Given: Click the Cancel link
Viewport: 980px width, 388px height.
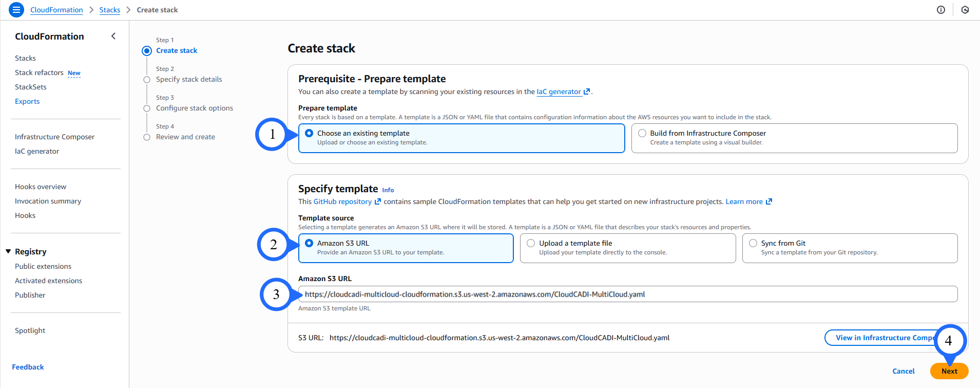Looking at the screenshot, I should point(903,371).
